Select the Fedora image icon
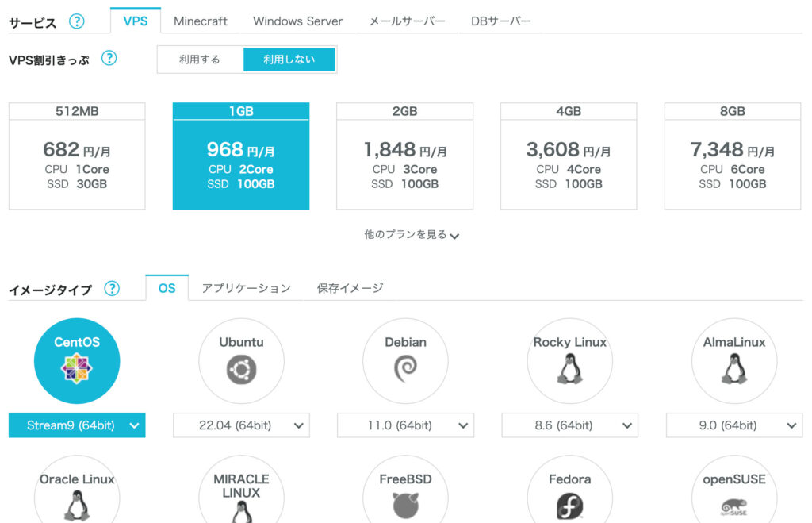Image resolution: width=812 pixels, height=523 pixels. point(569,490)
